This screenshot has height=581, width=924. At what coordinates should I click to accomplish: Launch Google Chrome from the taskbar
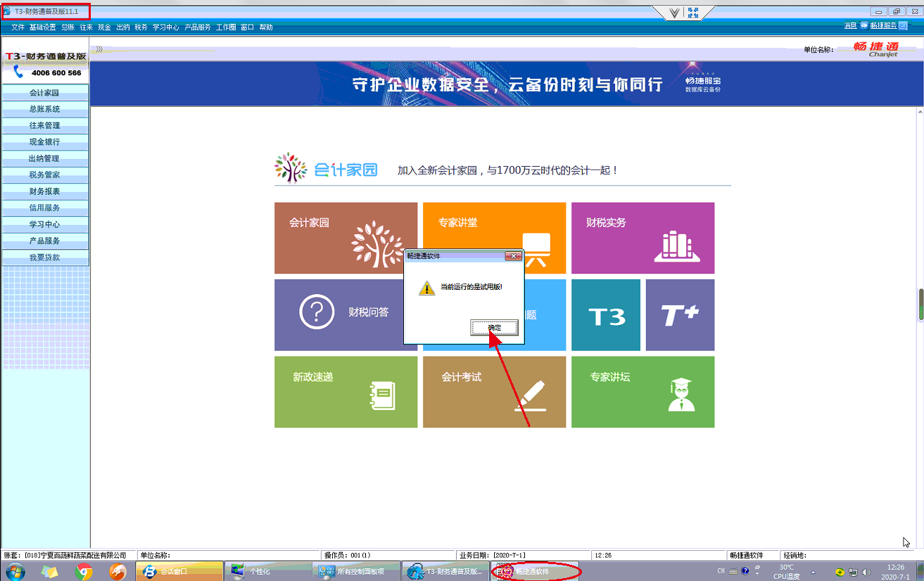pos(84,571)
